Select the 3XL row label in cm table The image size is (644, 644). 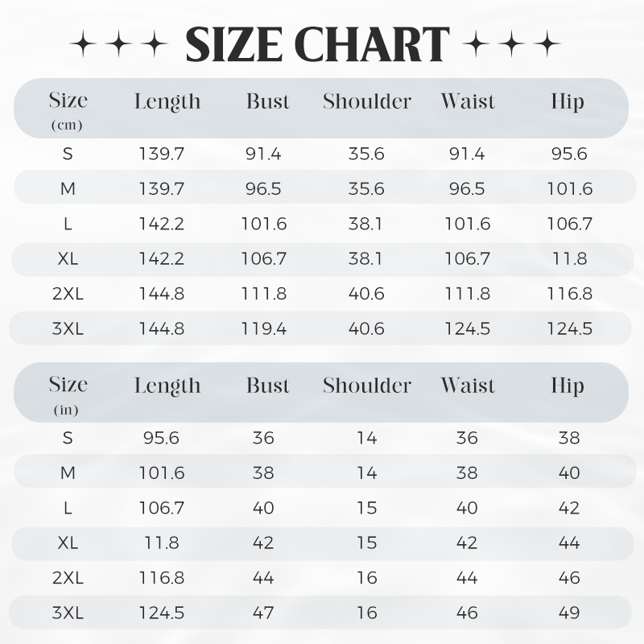coord(68,328)
